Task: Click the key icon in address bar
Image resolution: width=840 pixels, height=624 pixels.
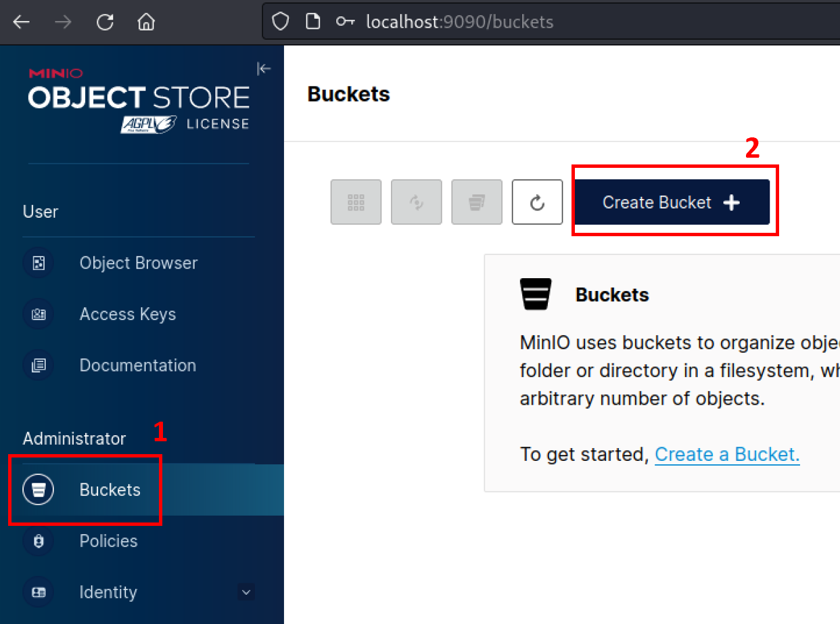Action: pyautogui.click(x=345, y=22)
